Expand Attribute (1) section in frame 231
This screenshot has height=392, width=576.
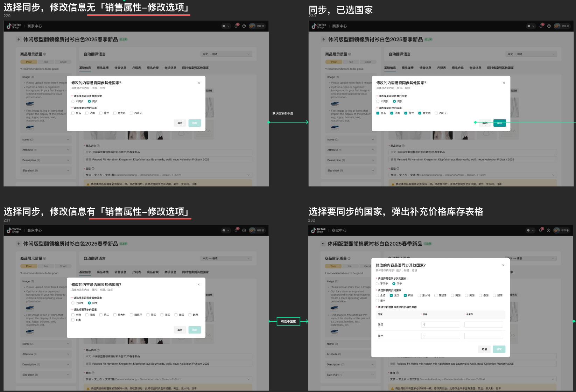point(45,354)
